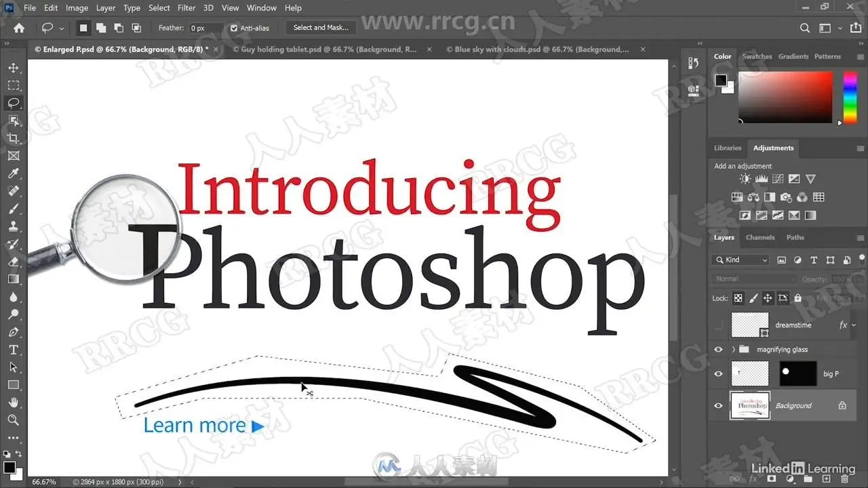Select the Eyedropper tool
The image size is (868, 488).
(13, 174)
